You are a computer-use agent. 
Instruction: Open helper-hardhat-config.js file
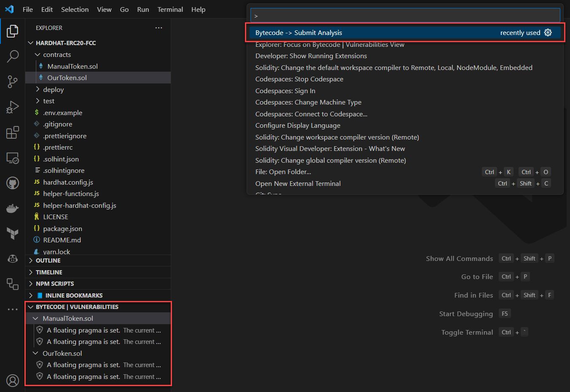click(x=98, y=205)
